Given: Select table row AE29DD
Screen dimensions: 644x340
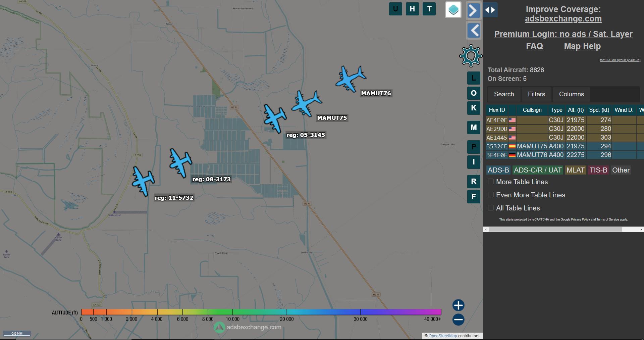Looking at the screenshot, I should click(x=565, y=129).
